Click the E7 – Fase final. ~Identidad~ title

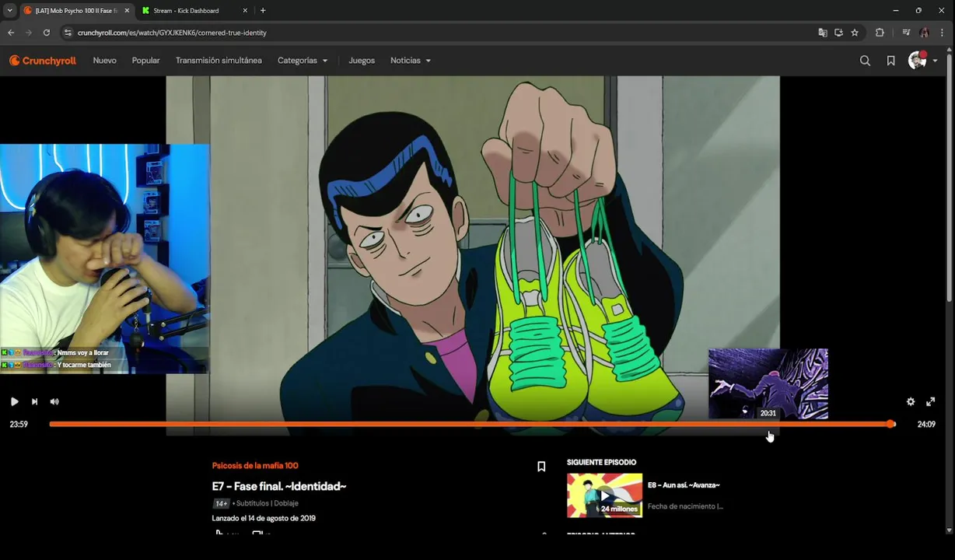pyautogui.click(x=279, y=486)
